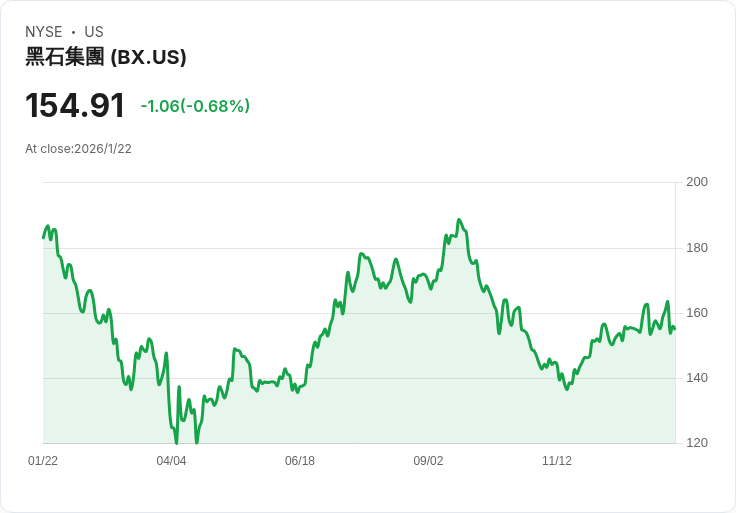Click the 120 price axis label
This screenshot has height=513, width=736.
click(697, 443)
